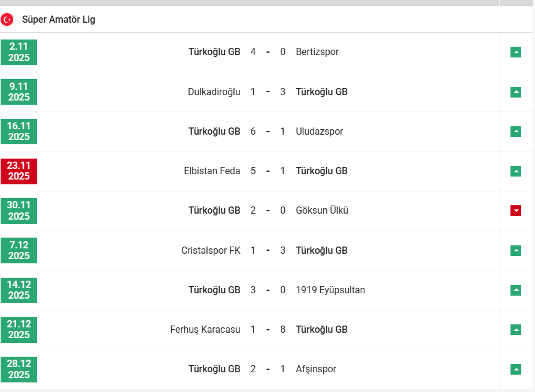Screen dimensions: 535x392
Task: Expand the Cristalspor FK match details
Action: [x=516, y=251]
